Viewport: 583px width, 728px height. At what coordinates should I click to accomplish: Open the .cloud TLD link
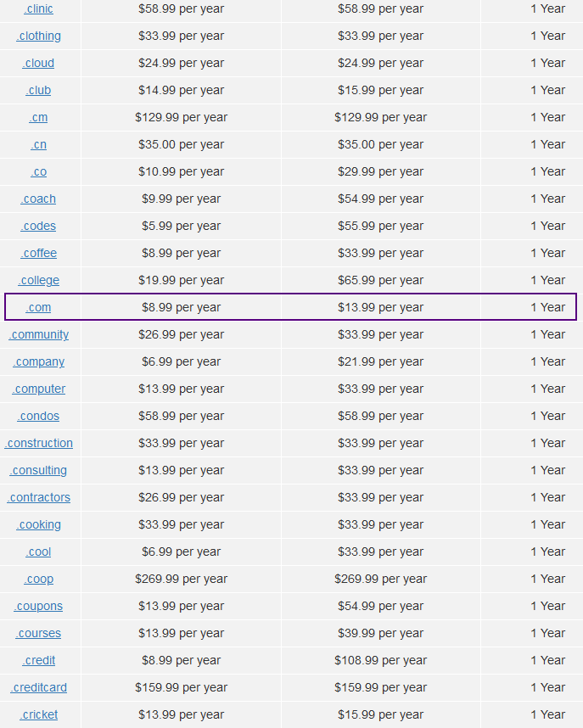(38, 63)
